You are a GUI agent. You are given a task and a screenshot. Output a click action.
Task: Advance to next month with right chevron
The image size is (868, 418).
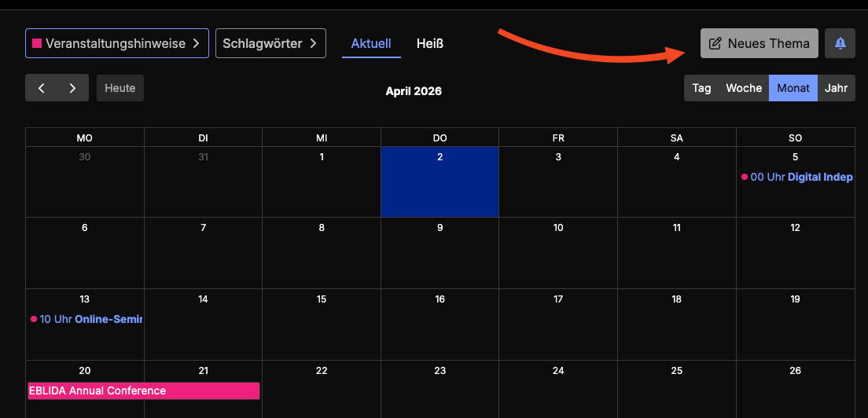click(x=72, y=88)
